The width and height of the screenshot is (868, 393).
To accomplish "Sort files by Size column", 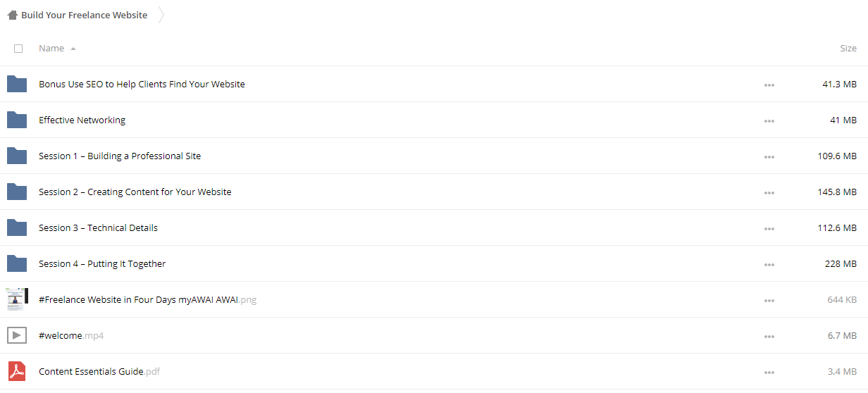I will (x=848, y=48).
